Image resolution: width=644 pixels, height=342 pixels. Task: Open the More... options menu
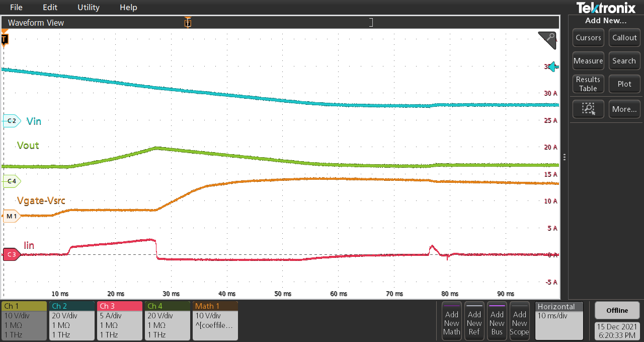624,109
